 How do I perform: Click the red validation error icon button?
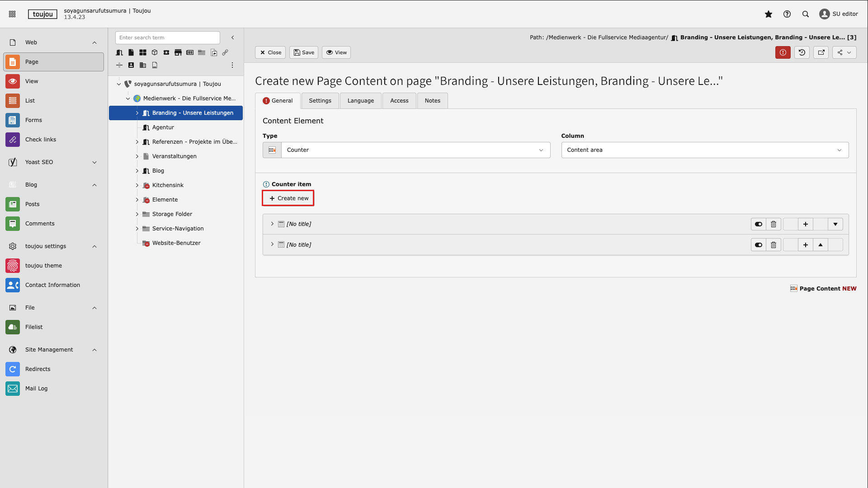pyautogui.click(x=783, y=52)
